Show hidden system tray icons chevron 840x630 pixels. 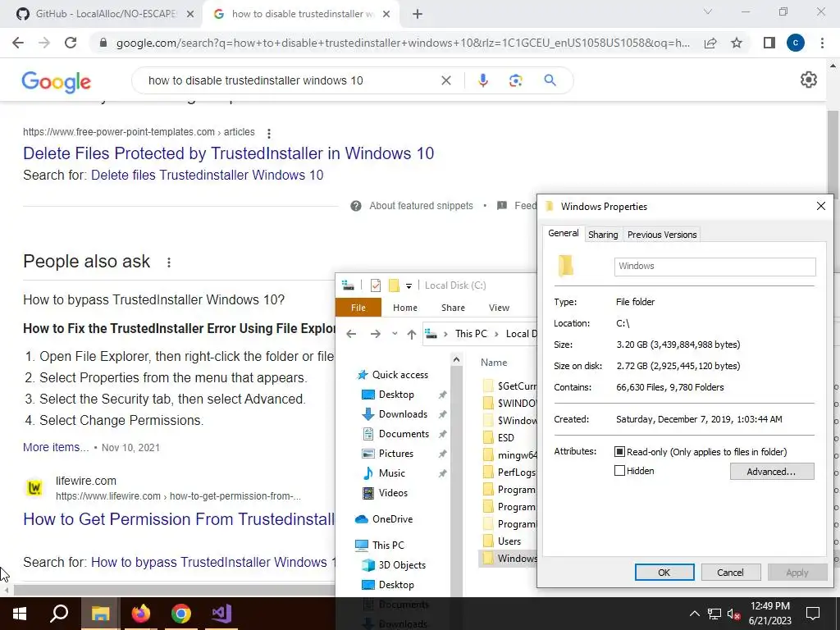[694, 614]
